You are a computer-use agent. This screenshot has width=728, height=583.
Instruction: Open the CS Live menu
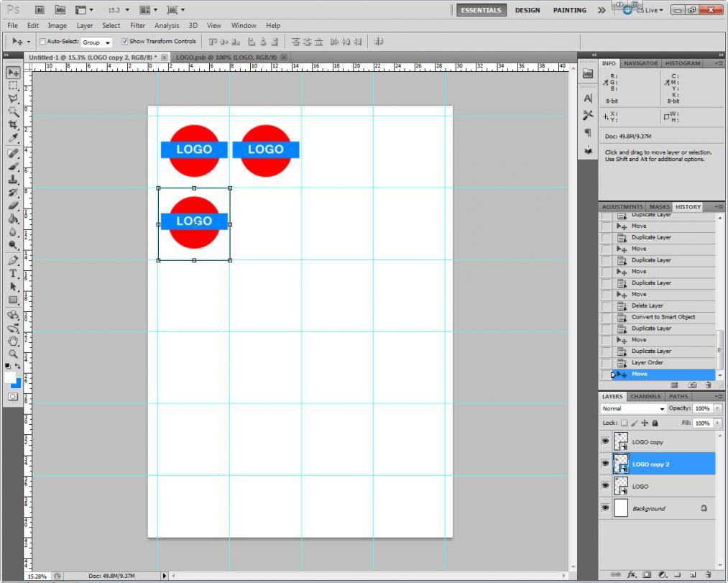tap(645, 10)
